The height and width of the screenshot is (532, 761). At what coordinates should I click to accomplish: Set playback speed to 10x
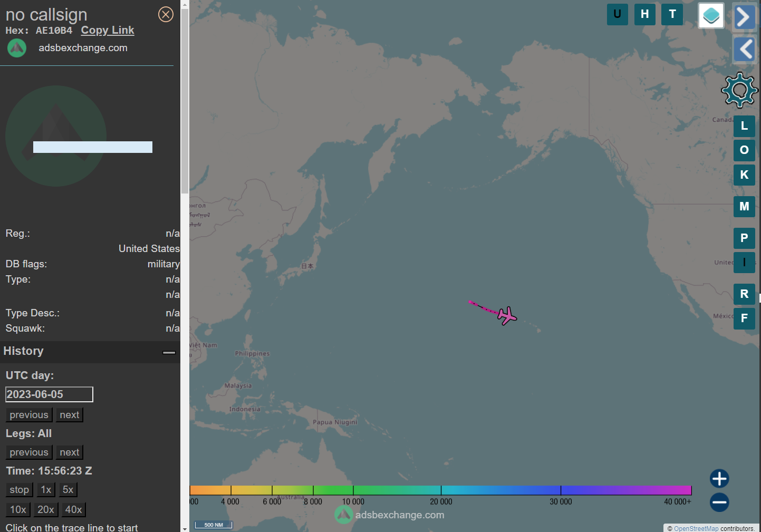click(x=18, y=510)
